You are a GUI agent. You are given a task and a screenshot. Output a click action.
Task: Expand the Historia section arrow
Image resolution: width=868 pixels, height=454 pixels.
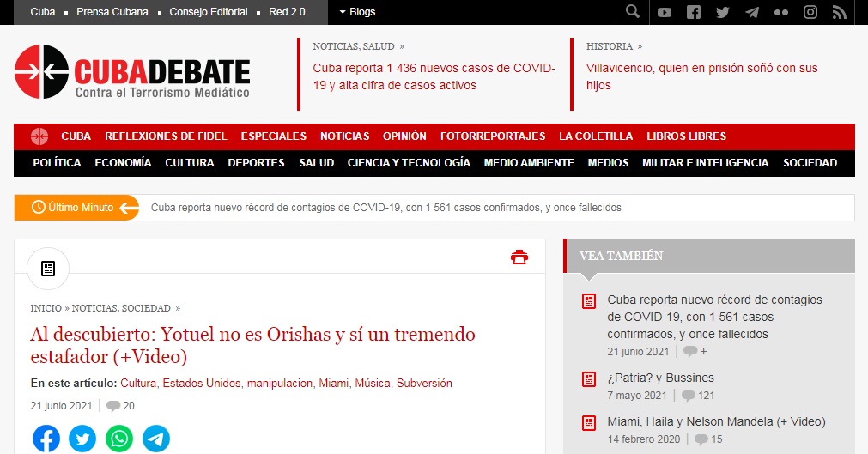(640, 46)
